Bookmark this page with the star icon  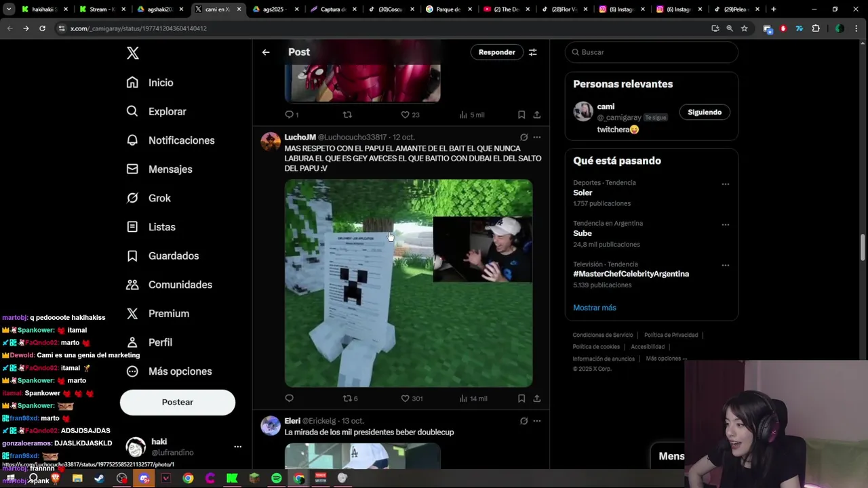[744, 28]
